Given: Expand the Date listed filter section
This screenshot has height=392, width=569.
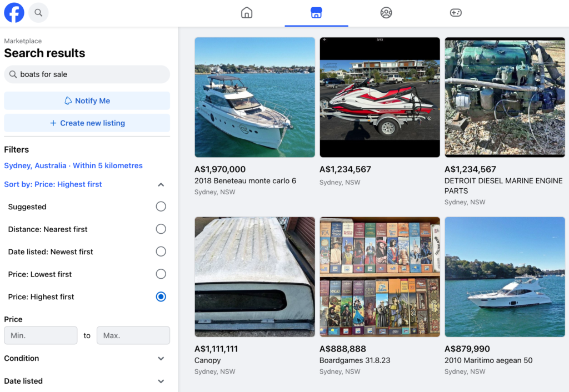Looking at the screenshot, I should click(x=161, y=381).
